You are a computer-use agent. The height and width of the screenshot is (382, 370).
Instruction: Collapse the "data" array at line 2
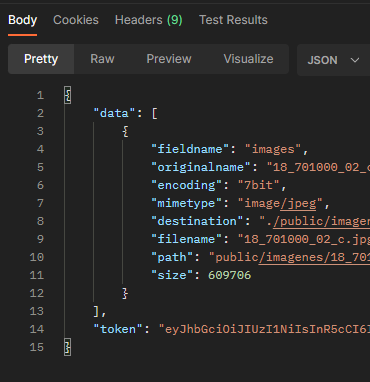(154, 113)
